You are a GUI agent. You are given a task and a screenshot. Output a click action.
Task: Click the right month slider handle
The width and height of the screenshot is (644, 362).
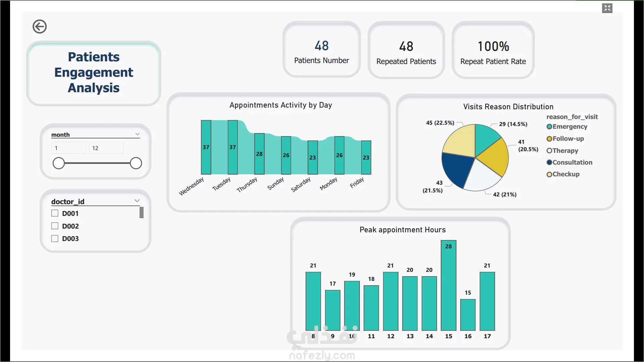136,163
